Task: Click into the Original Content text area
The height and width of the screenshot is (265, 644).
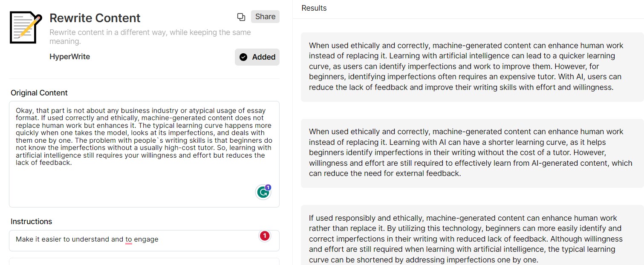Action: click(144, 154)
